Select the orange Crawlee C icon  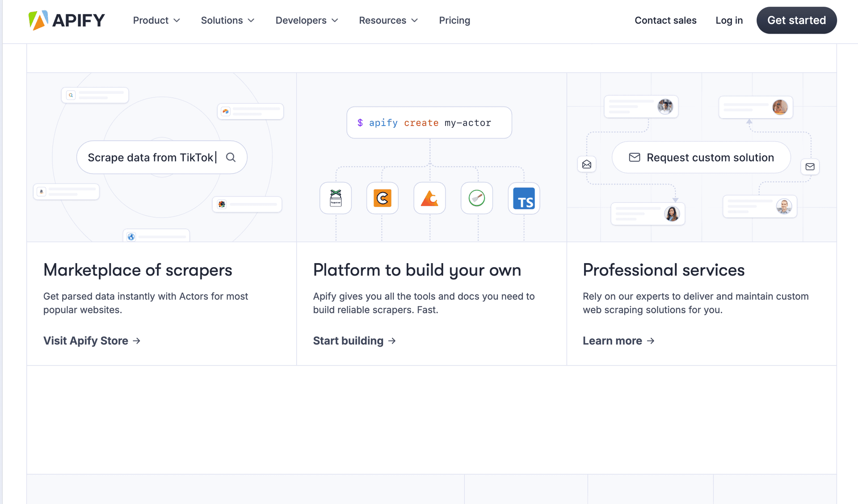[x=383, y=198]
